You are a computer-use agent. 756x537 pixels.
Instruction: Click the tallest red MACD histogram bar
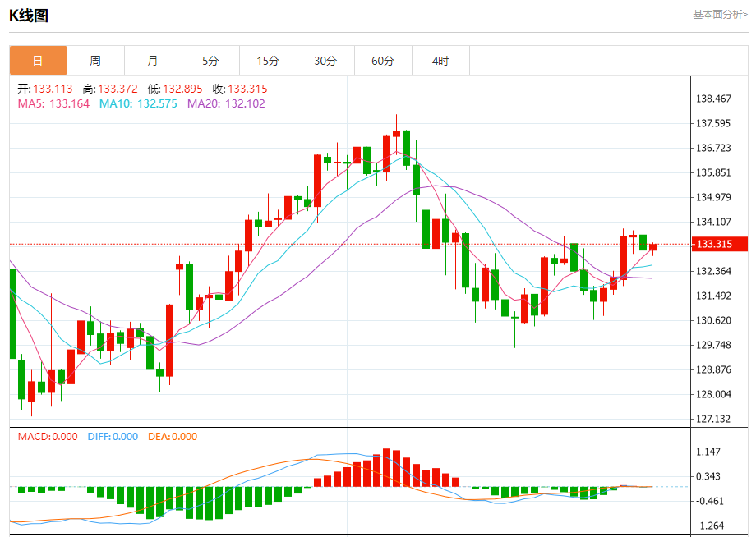click(x=386, y=467)
